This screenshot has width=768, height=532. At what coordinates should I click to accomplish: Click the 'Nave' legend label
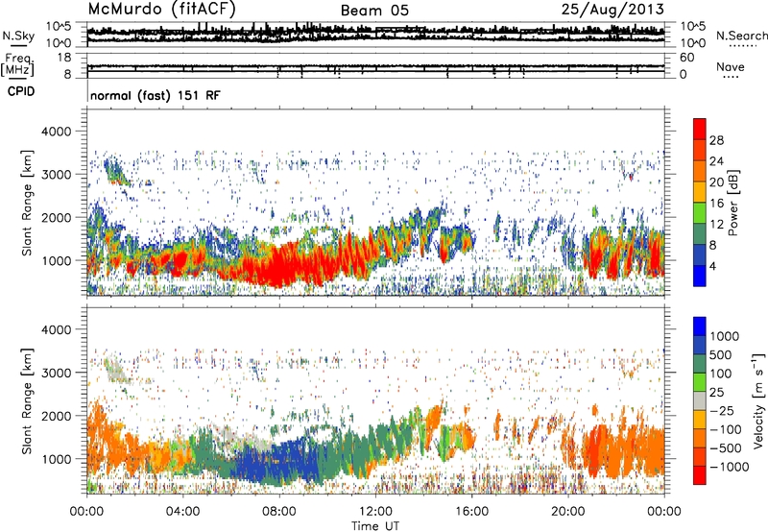pyautogui.click(x=731, y=66)
